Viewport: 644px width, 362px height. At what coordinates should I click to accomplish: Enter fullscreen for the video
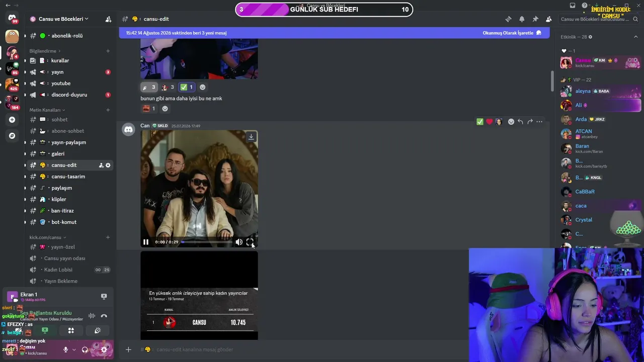[x=250, y=242]
